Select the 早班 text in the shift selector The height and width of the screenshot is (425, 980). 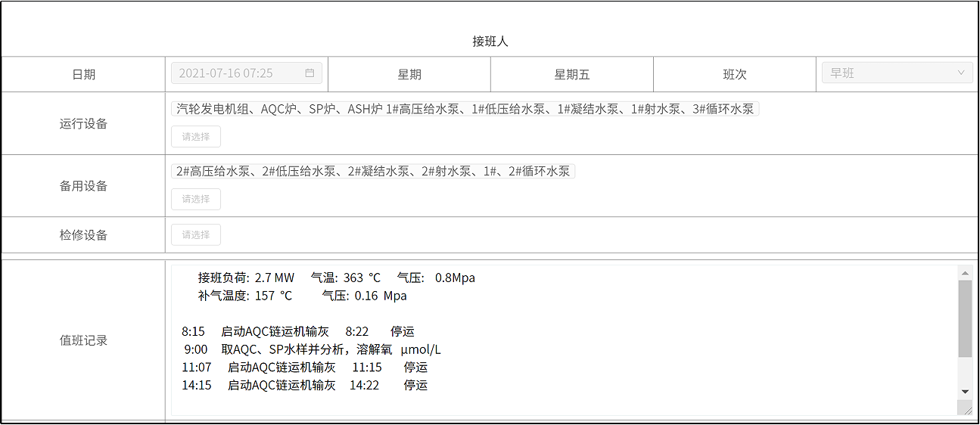(x=842, y=73)
